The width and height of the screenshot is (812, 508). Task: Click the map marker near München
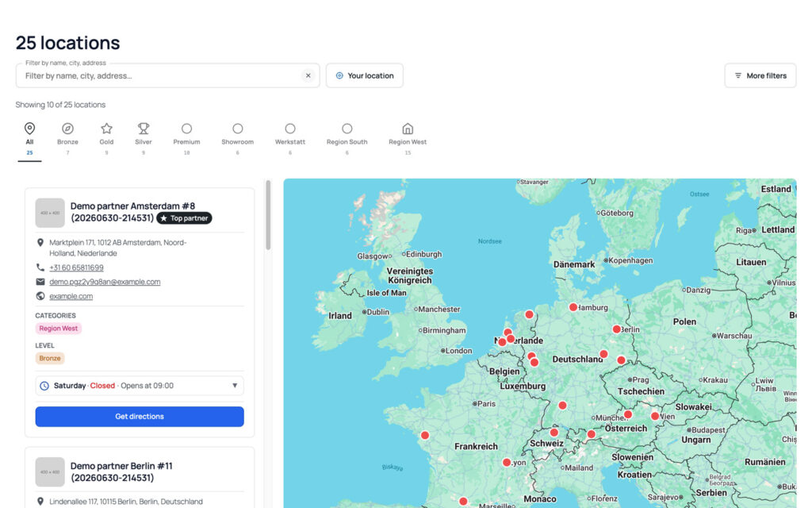(x=628, y=414)
